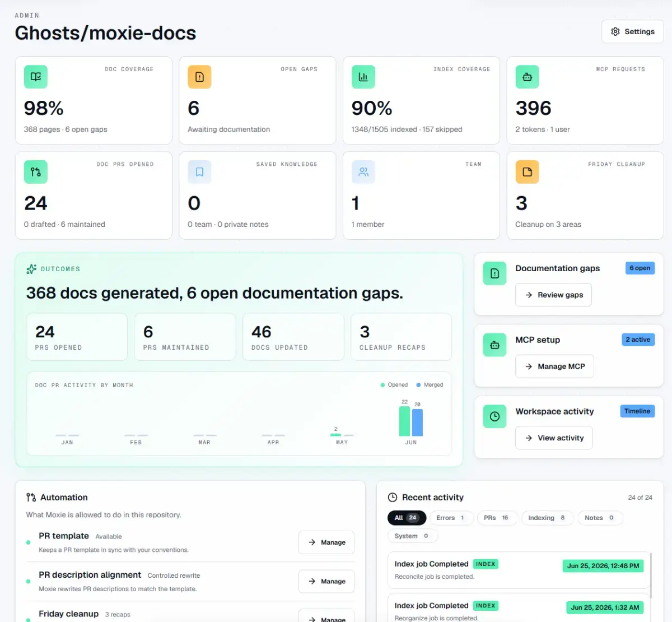Click the Documentation gaps green alert icon
The height and width of the screenshot is (622, 672).
click(x=494, y=273)
